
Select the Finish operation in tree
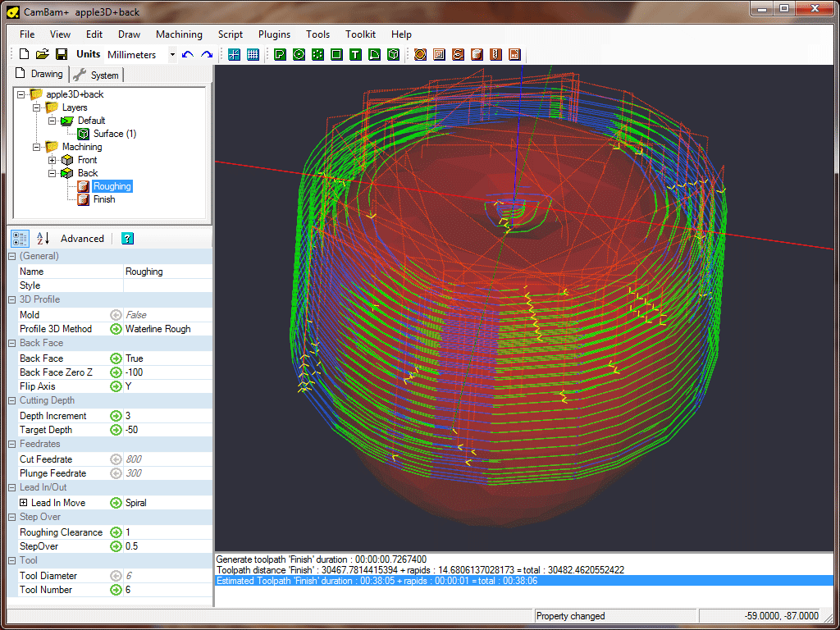coord(103,199)
